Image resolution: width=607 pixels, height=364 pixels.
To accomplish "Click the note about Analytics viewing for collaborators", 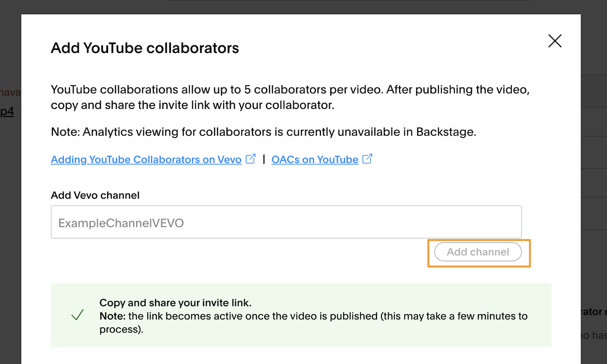I will (263, 132).
